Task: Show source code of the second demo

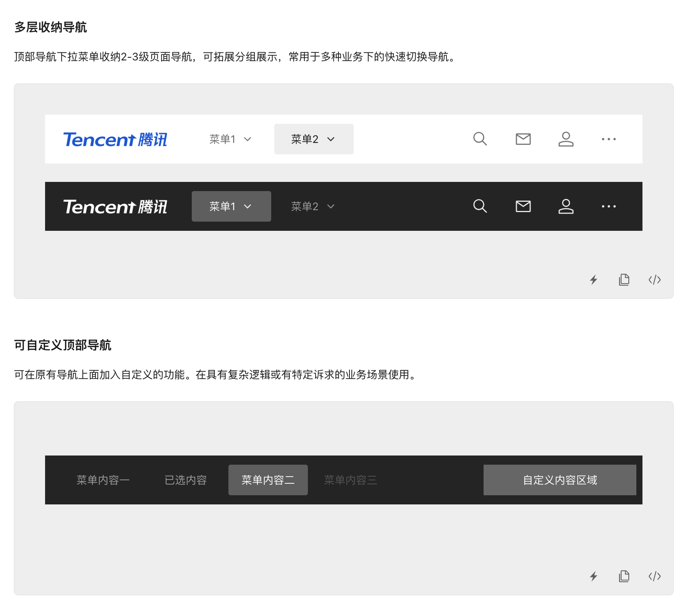Action: 654,577
